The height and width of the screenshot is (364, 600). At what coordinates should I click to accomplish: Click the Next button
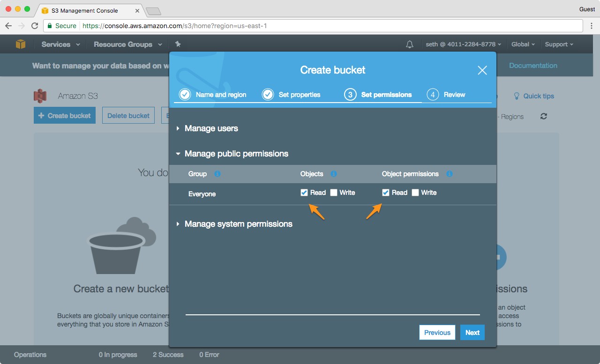(472, 333)
